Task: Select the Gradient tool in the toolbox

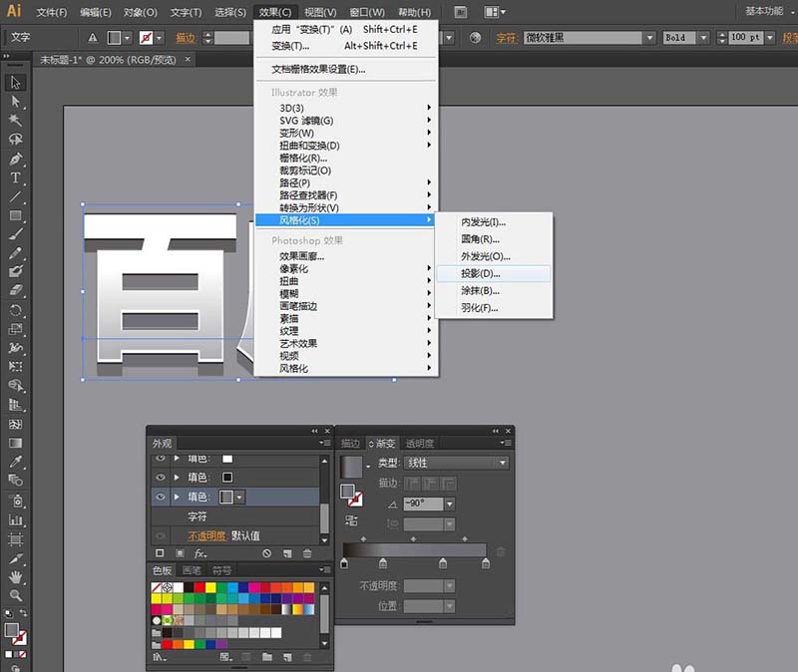Action: [x=15, y=443]
